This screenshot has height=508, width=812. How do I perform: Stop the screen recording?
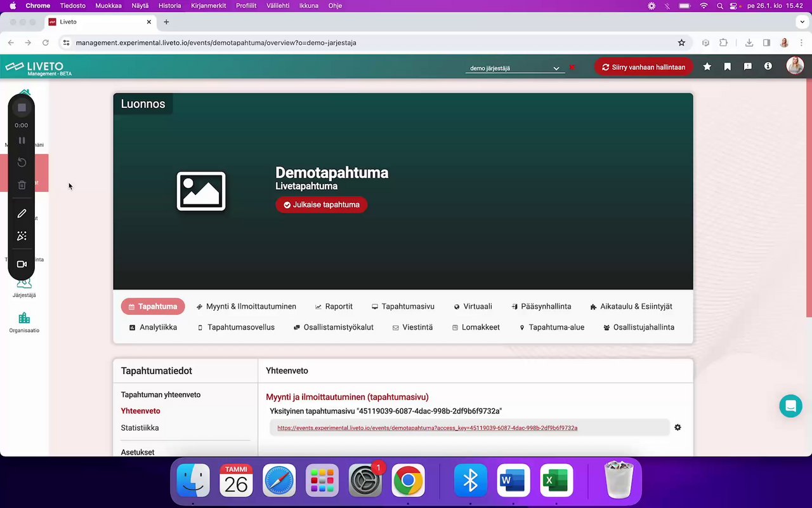pos(22,108)
